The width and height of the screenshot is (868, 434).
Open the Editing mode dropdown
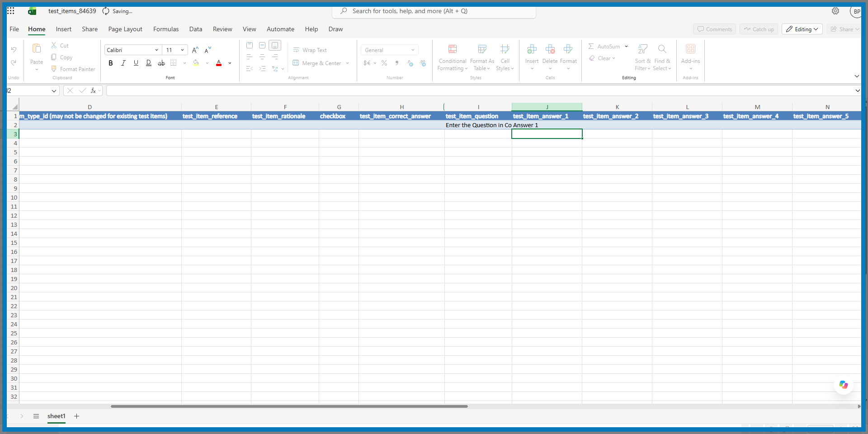pos(802,29)
